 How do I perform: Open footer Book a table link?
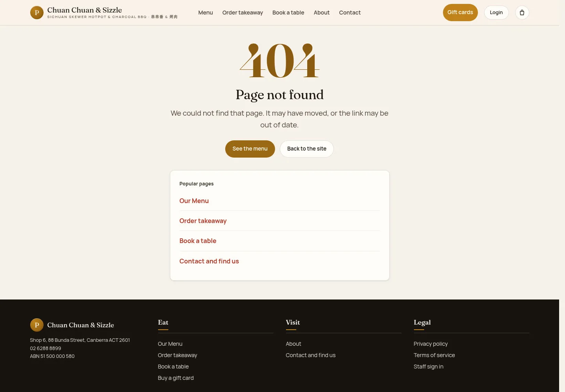[173, 367]
